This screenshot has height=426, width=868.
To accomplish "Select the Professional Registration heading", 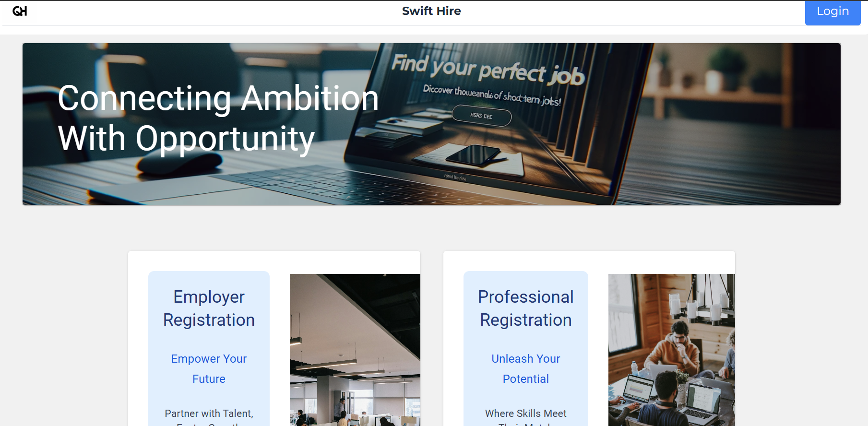I will pos(525,308).
